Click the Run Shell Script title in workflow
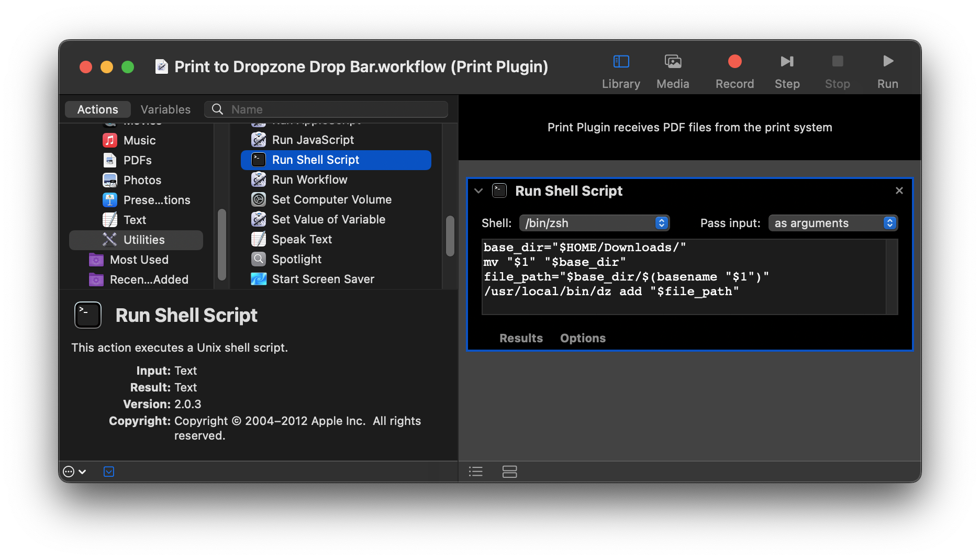This screenshot has height=560, width=980. tap(569, 191)
